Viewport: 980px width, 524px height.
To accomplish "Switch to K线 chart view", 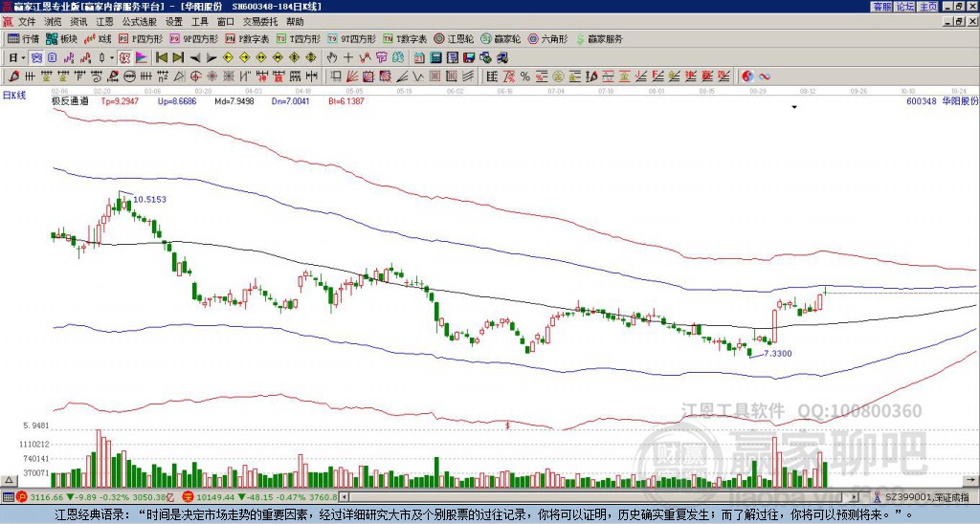I will pos(98,38).
